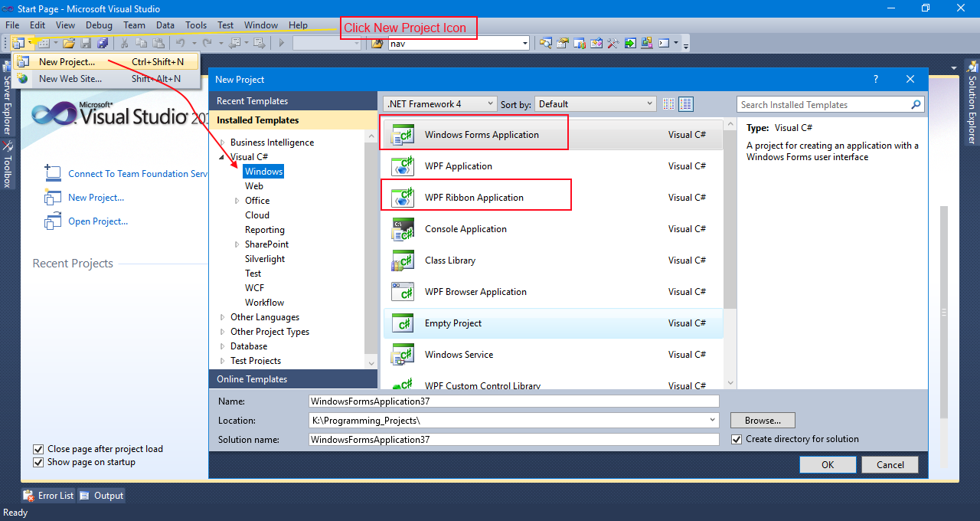Select Console Application template
The width and height of the screenshot is (980, 521).
(x=553, y=229)
